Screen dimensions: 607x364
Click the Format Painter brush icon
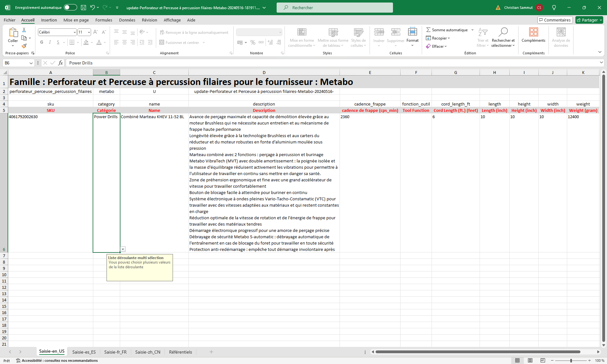[24, 46]
